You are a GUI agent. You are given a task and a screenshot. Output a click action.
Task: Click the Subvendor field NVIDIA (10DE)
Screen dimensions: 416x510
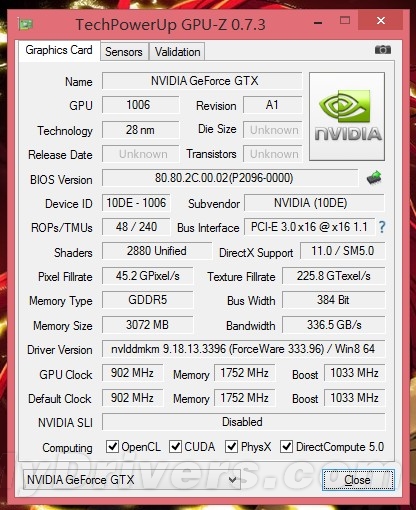click(x=314, y=203)
